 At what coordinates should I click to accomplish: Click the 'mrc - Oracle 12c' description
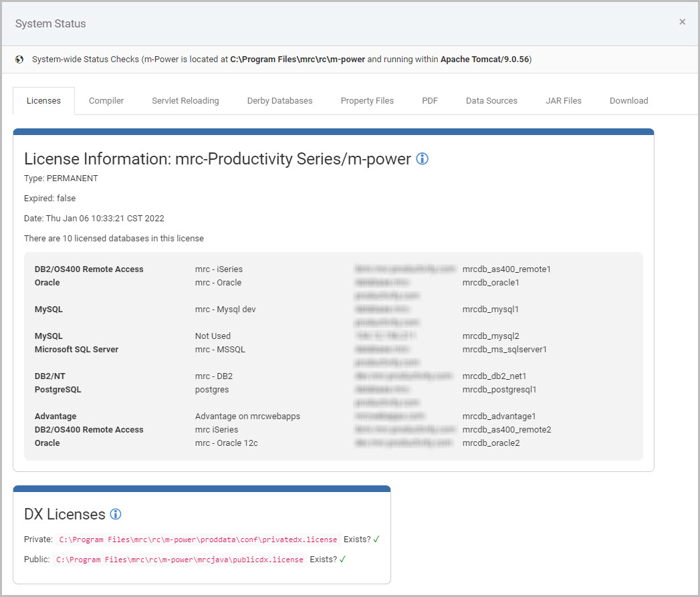point(227,443)
